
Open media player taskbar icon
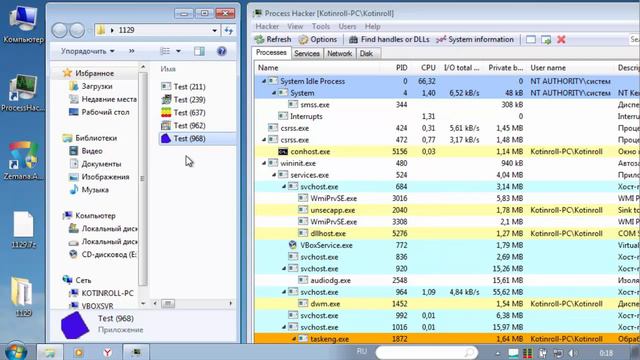[78, 352]
